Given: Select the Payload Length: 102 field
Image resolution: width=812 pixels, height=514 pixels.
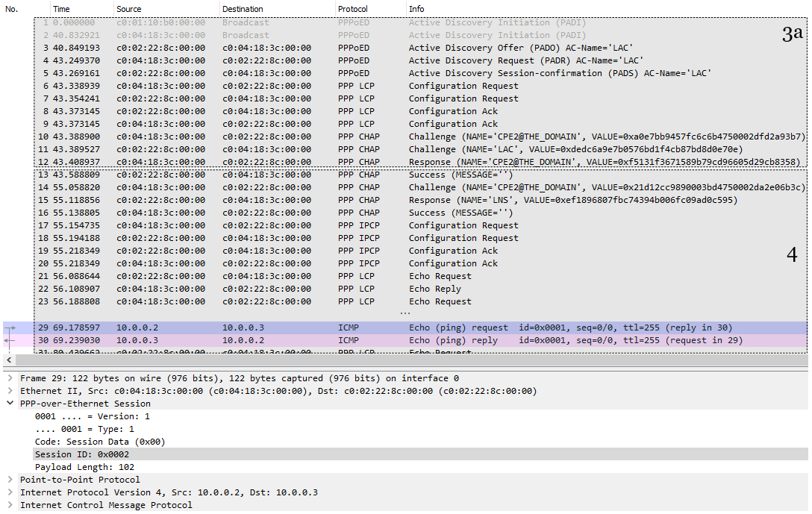Looking at the screenshot, I should click(x=405, y=467).
